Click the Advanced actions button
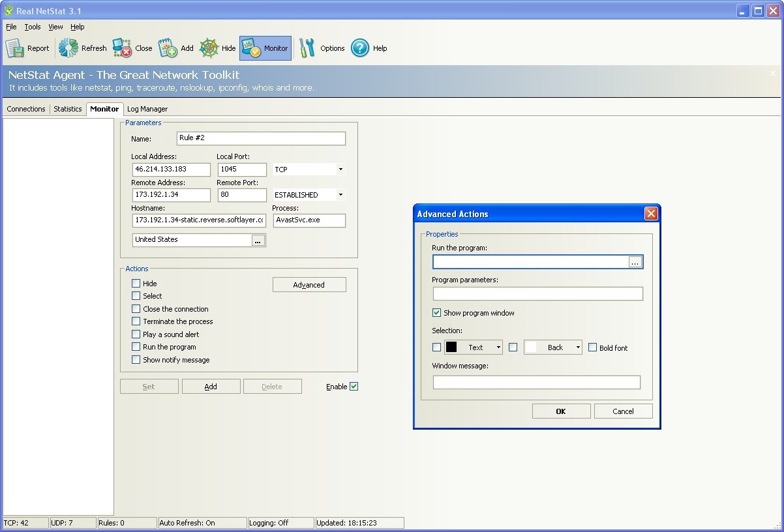784x532 pixels. [x=309, y=284]
